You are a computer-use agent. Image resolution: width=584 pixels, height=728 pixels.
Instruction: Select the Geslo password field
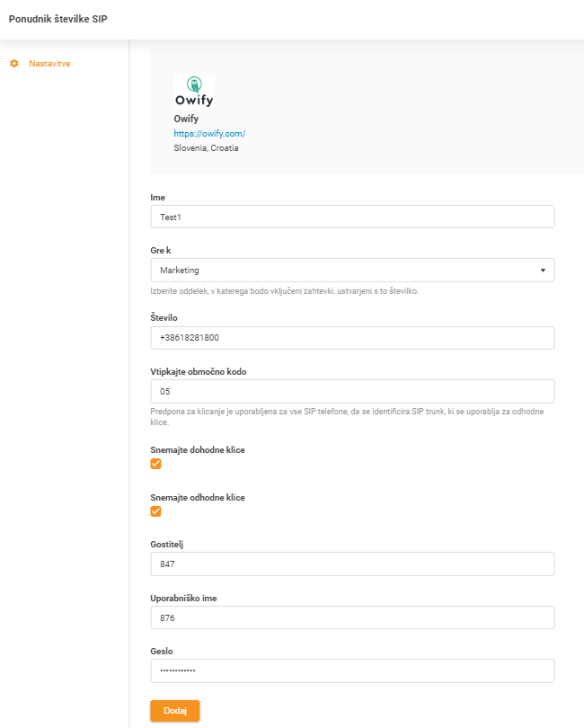coord(350,670)
